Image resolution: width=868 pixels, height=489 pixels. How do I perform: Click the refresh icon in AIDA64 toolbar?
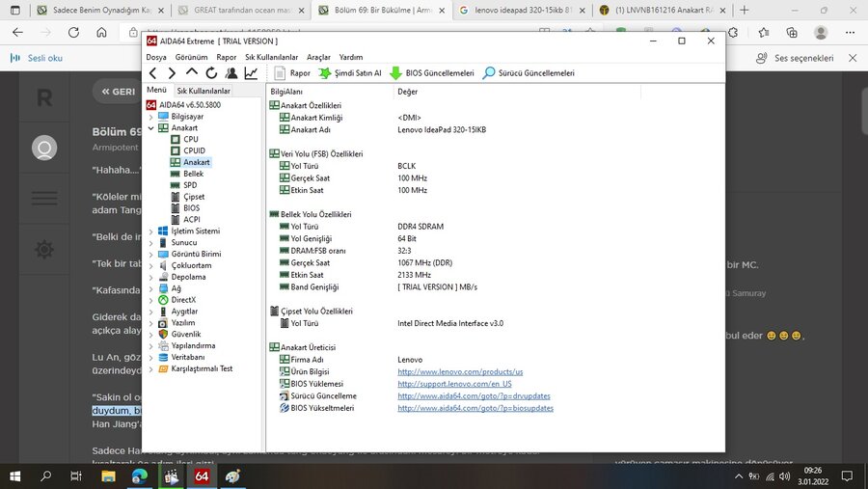point(211,73)
